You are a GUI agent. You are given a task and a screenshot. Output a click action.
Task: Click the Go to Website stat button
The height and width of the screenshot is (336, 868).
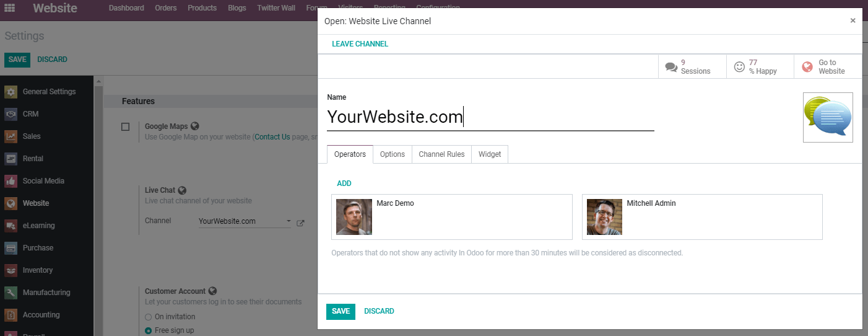tap(828, 66)
